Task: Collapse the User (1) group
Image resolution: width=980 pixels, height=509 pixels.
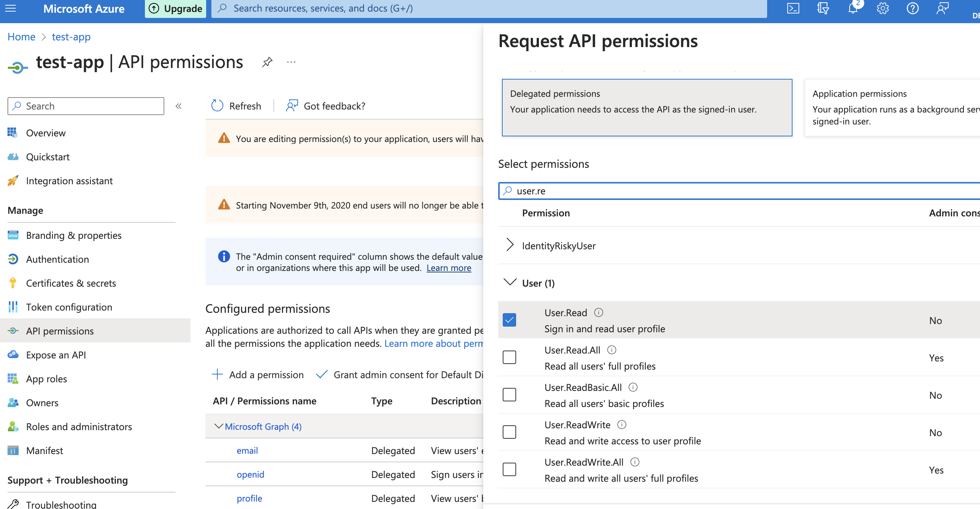Action: point(510,282)
